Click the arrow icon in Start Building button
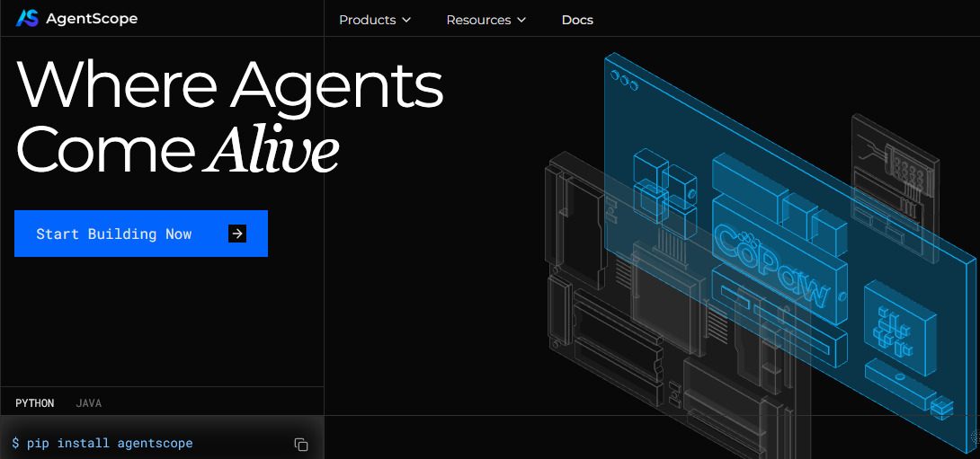This screenshot has height=459, width=980. pos(237,234)
